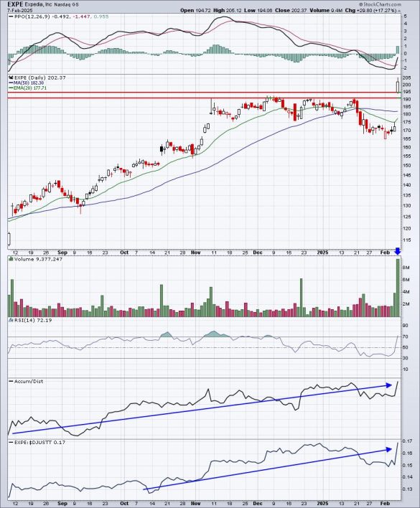Click the arrowhead on EXPE:$DJUSTT trendline

388,449
